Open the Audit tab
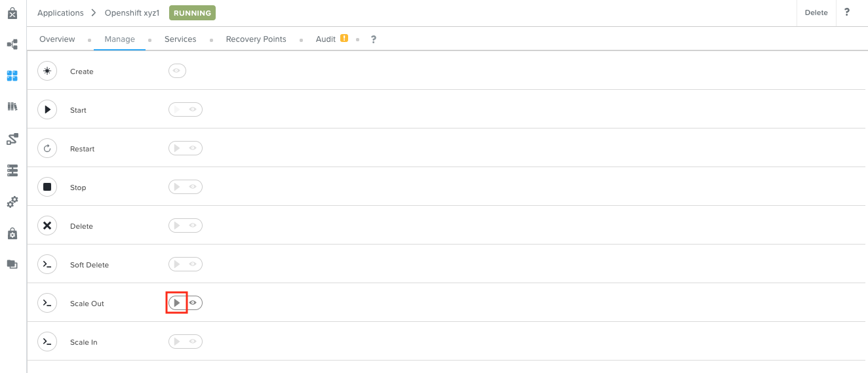868x373 pixels. (326, 39)
